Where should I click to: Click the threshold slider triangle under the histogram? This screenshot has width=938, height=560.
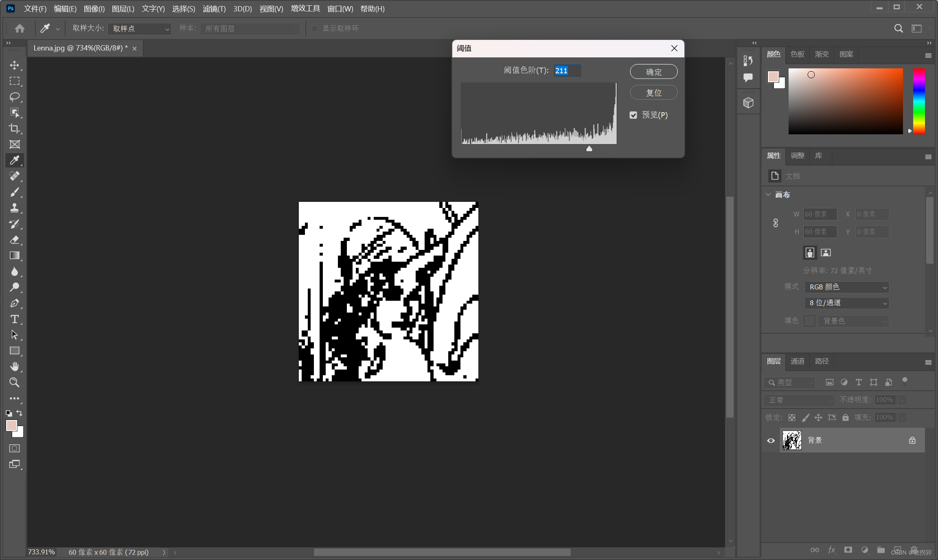click(x=589, y=149)
